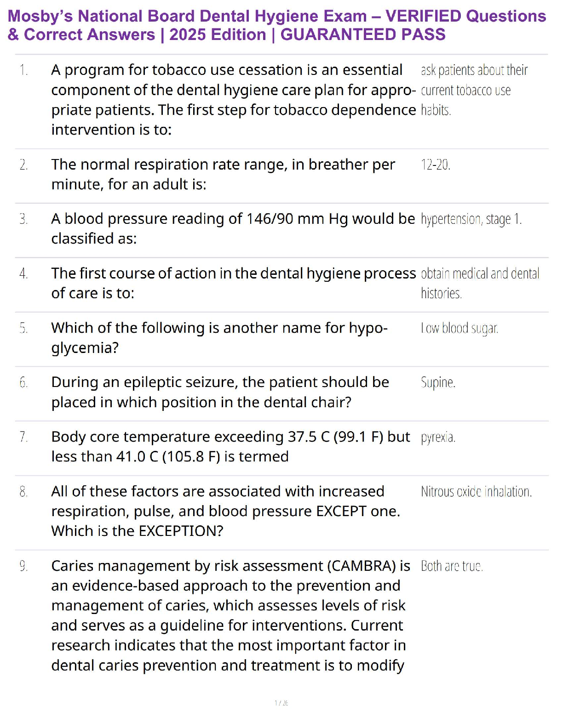
Task: Click question 7 about body core temperature
Action: tap(230, 446)
